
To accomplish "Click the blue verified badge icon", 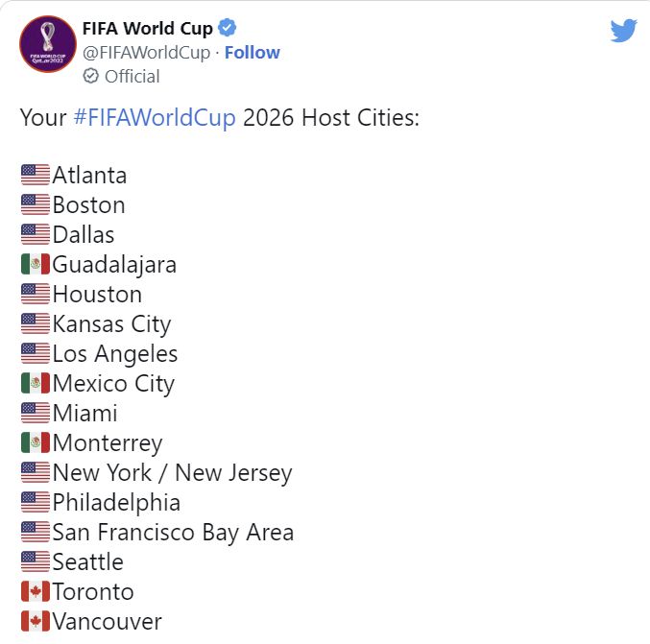I will click(228, 28).
